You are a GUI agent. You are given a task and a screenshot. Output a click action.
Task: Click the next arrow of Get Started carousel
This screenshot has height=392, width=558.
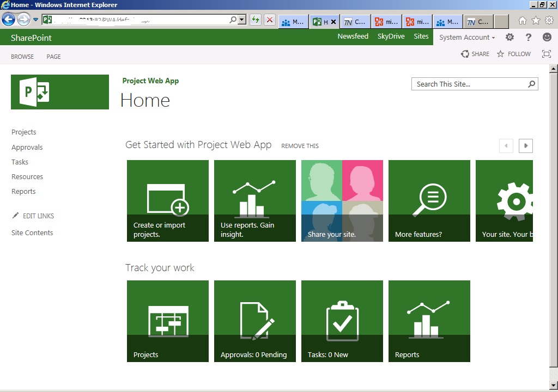click(x=526, y=145)
